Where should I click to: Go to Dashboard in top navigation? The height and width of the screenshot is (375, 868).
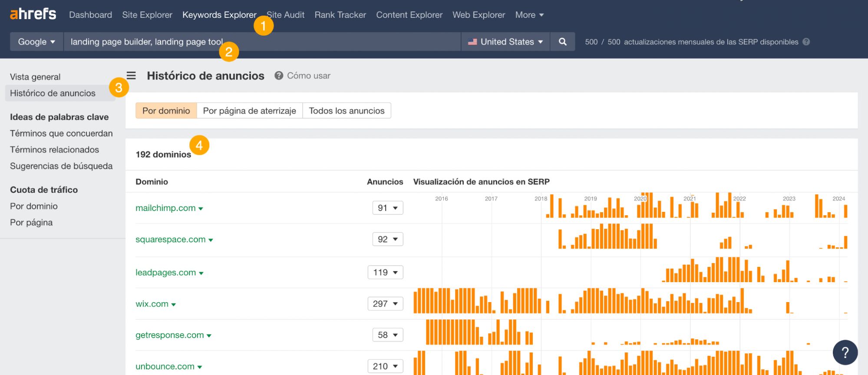click(x=90, y=15)
